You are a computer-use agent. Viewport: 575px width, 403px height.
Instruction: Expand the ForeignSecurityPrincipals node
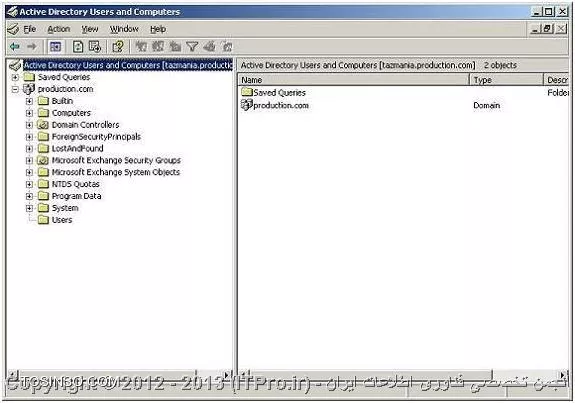pos(29,137)
